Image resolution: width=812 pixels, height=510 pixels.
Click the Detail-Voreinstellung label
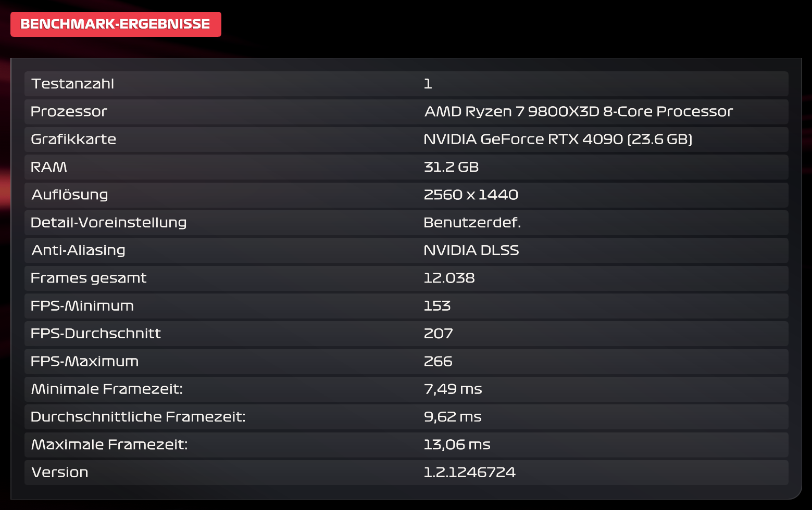tap(109, 222)
